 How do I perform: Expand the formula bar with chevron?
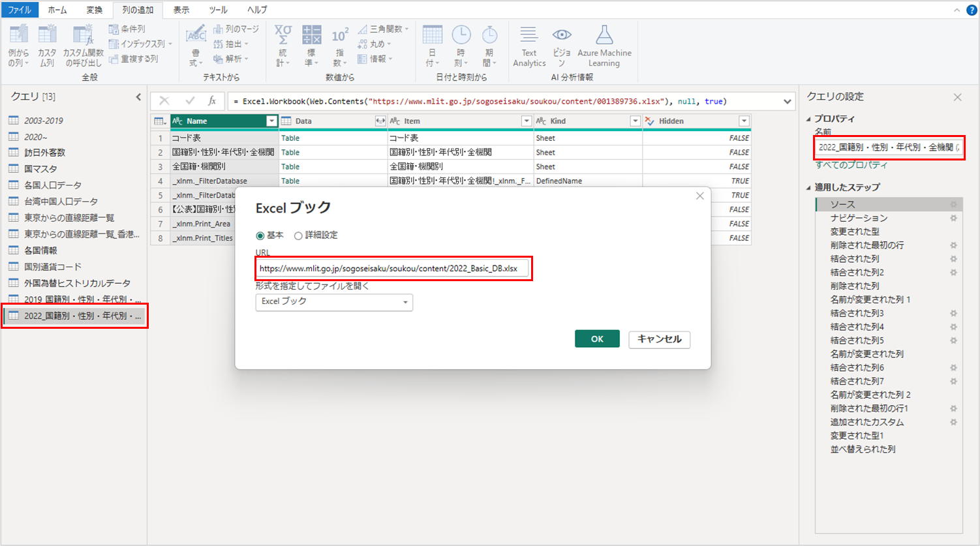[x=788, y=101]
